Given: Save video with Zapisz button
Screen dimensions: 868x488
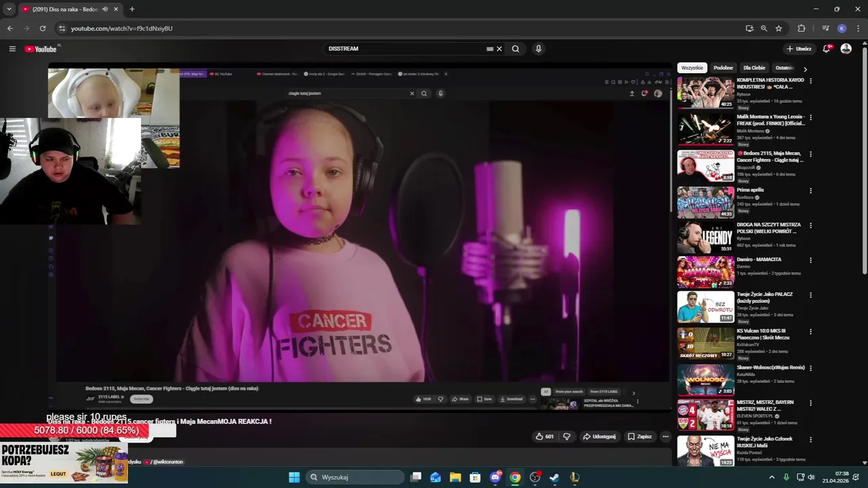Looking at the screenshot, I should 640,436.
